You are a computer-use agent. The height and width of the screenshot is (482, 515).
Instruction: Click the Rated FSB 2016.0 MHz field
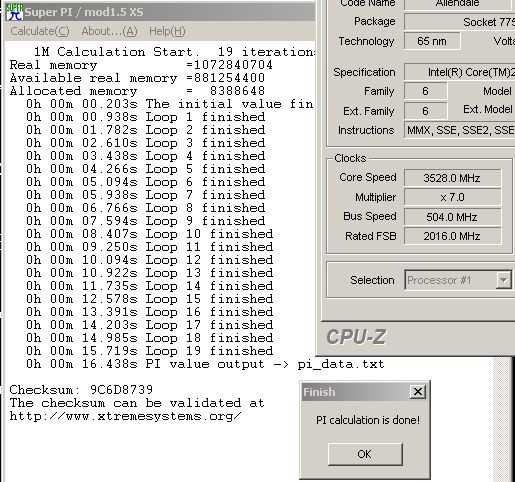(x=452, y=236)
